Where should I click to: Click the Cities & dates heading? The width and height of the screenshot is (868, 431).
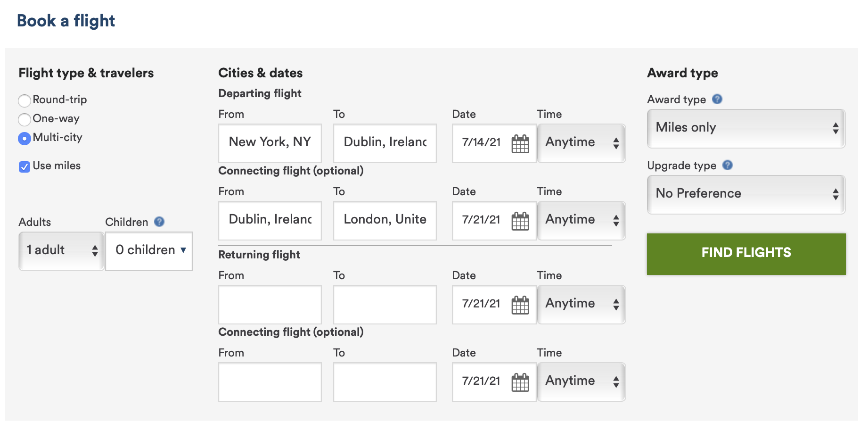point(261,73)
